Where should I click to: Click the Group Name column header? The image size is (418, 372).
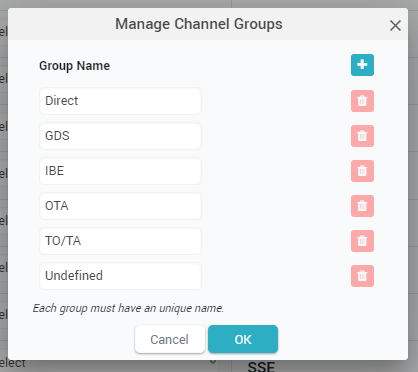point(74,66)
